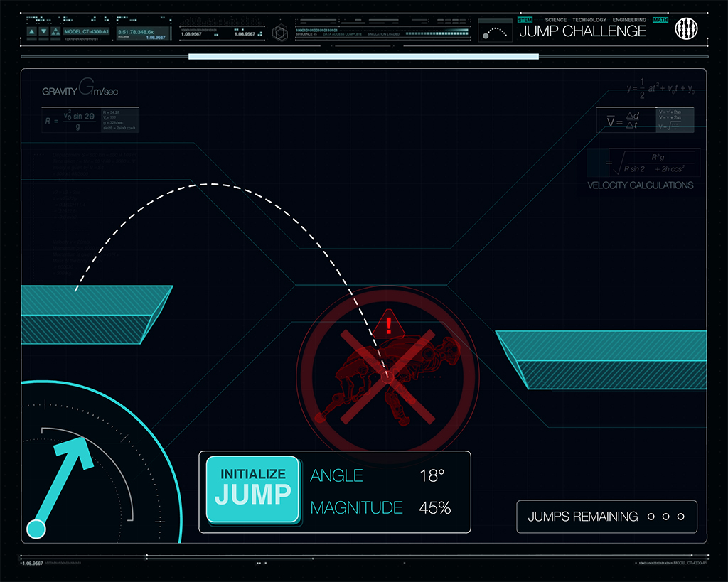Click the 18° angle value
This screenshot has height=582, width=728.
point(432,475)
